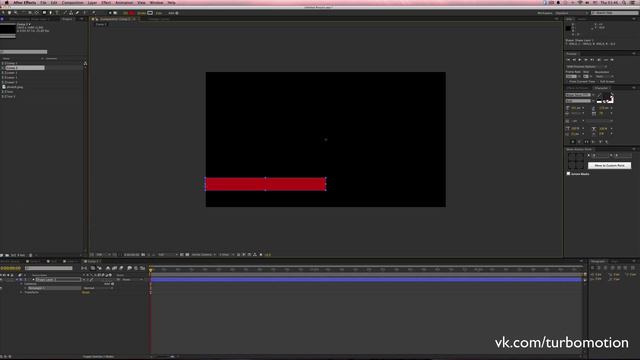Screen dimensions: 640x360
Task: Expand the Transform property group
Action: [x=21, y=292]
